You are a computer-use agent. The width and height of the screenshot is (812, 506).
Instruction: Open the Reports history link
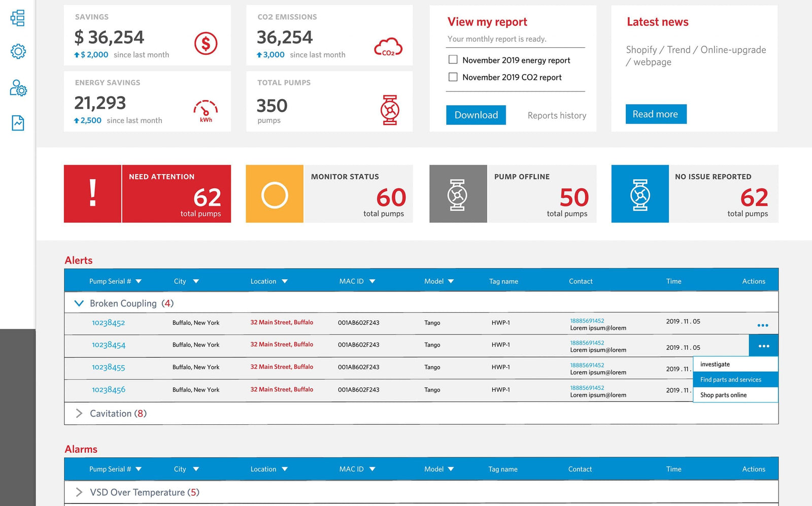[557, 115]
